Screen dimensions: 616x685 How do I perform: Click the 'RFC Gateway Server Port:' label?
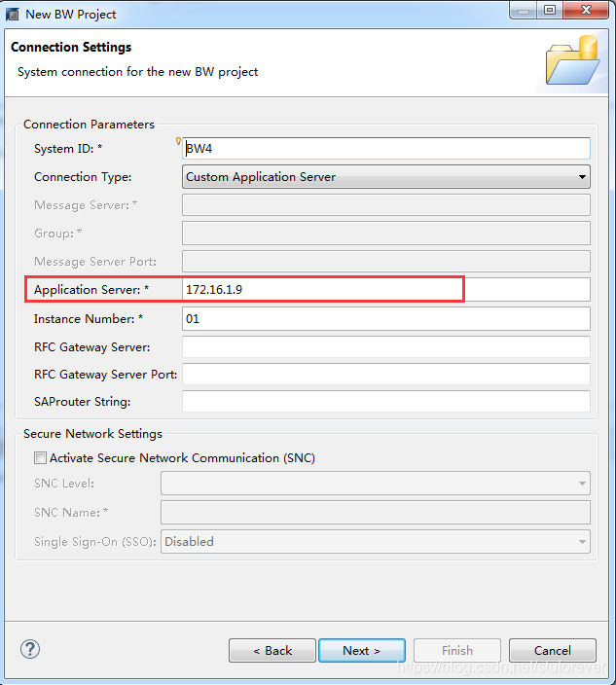pyautogui.click(x=105, y=375)
